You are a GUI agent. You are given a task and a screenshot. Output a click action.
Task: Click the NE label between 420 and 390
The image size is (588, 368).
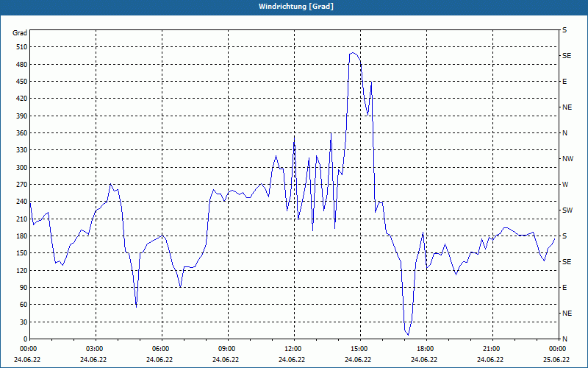[567, 107]
